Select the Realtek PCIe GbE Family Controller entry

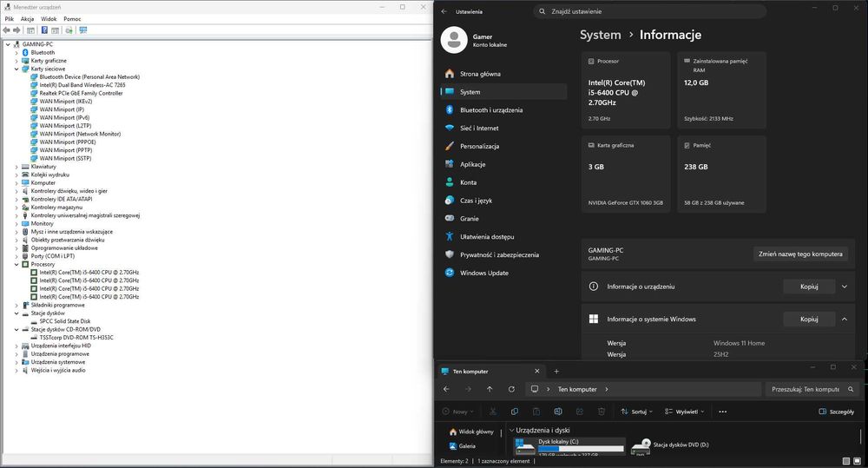click(x=81, y=93)
